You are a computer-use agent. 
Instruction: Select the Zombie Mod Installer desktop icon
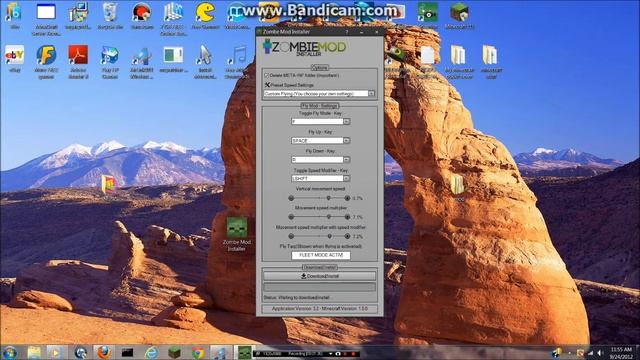237,233
